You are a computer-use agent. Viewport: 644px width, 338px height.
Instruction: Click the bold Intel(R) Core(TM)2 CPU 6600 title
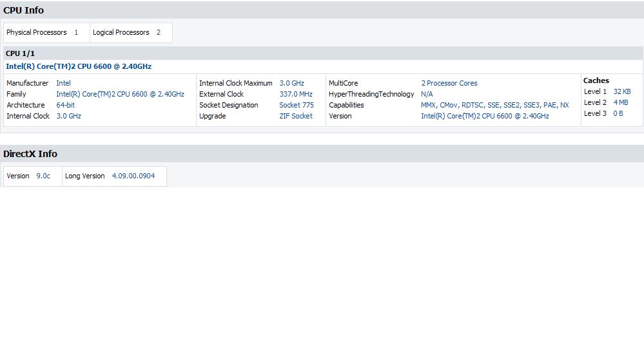pyautogui.click(x=79, y=66)
